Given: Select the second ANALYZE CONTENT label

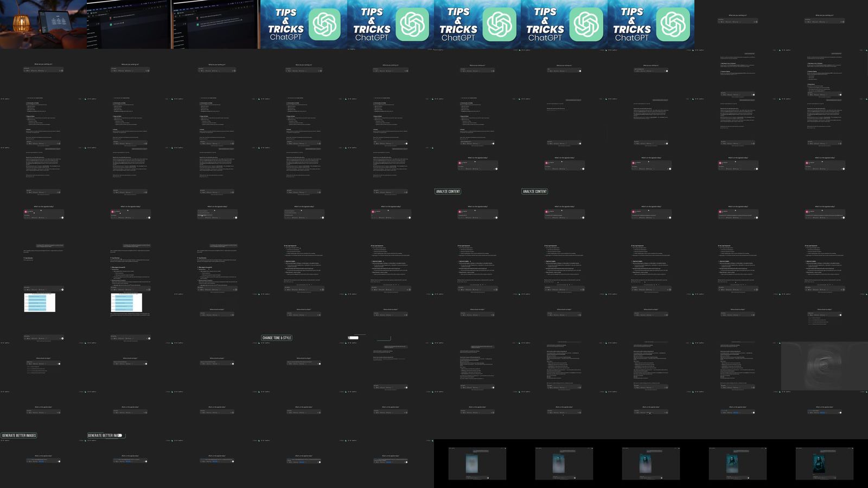Looking at the screenshot, I should [x=534, y=191].
